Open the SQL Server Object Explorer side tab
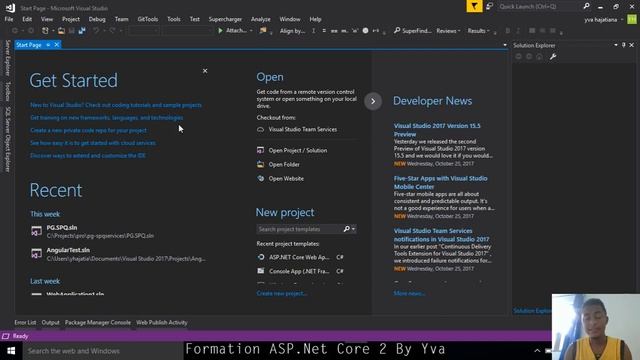This screenshot has height=360, width=640. pos(7,139)
